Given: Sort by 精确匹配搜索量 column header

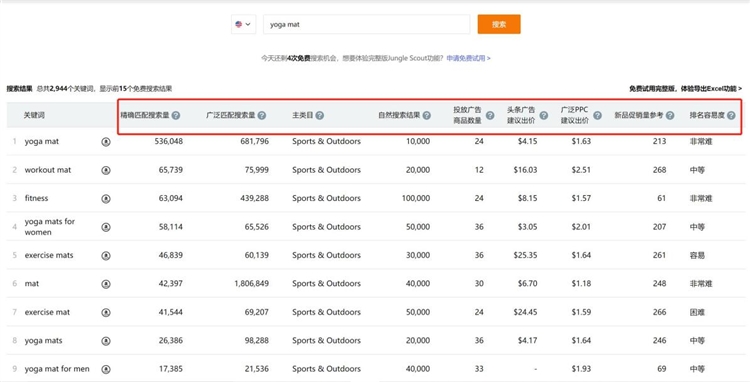Looking at the screenshot, I should [x=145, y=115].
